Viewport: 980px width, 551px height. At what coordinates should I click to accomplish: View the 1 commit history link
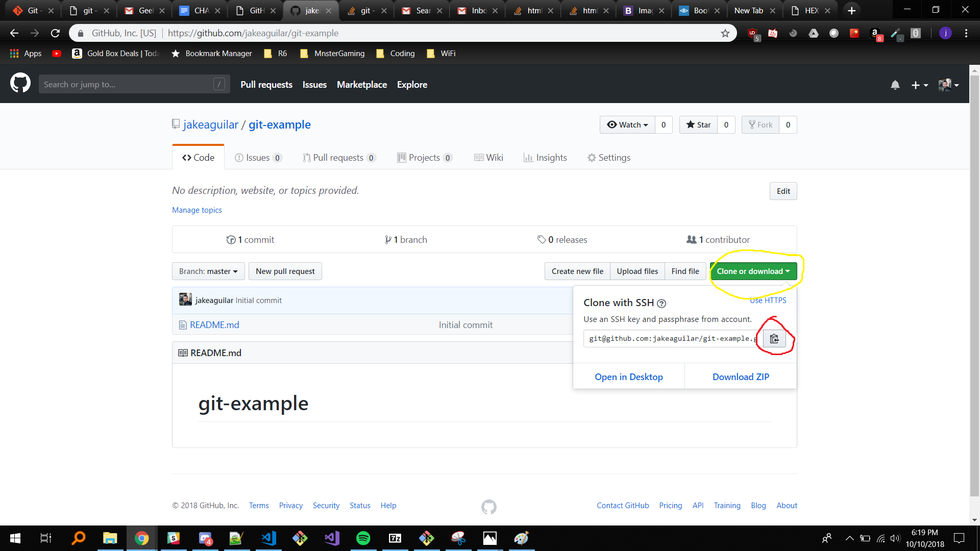[250, 240]
